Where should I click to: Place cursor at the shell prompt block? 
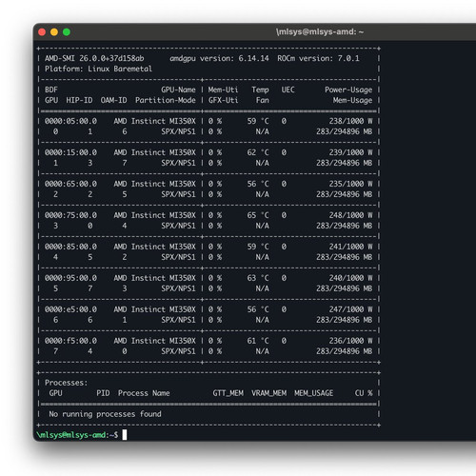click(x=125, y=435)
